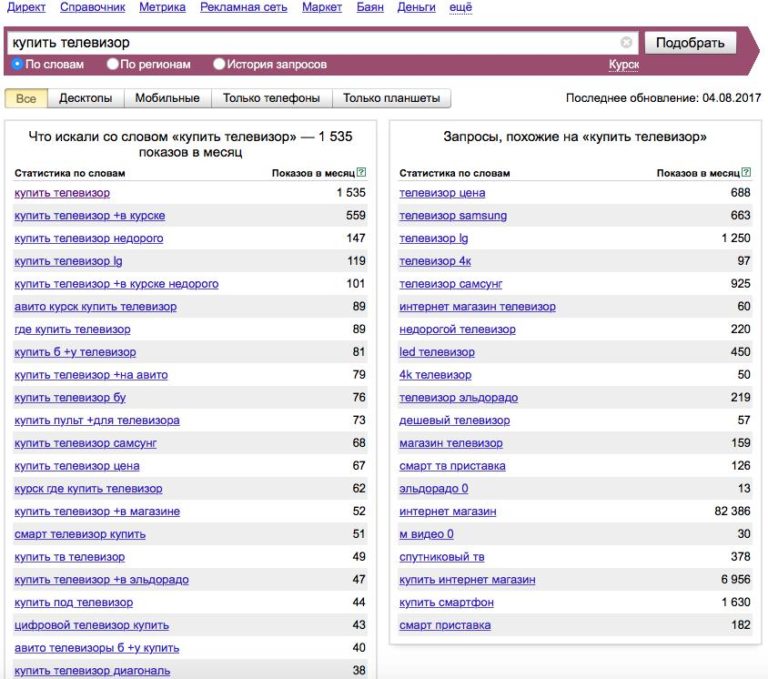Open 'купить телевизор самсунг' link

(86, 443)
